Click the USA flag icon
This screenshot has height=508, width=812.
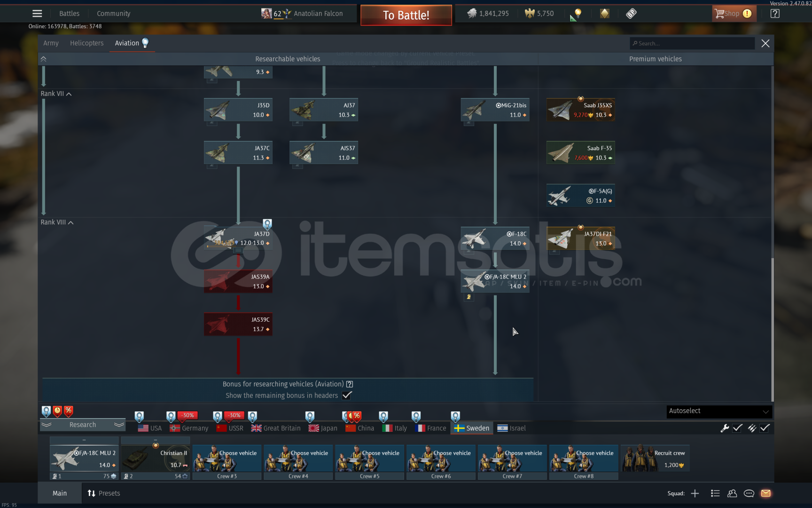click(143, 428)
